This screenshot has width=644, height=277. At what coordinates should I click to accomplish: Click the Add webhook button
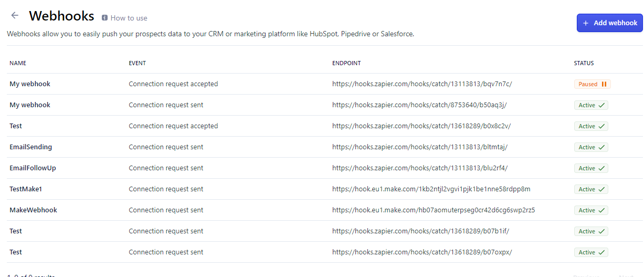(610, 23)
